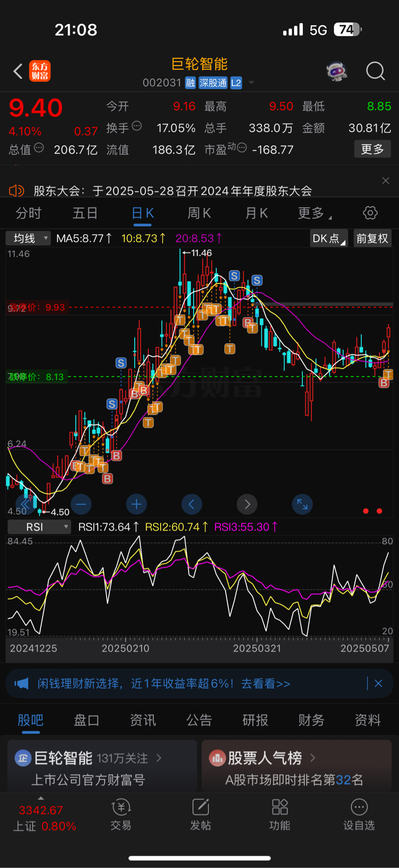399x868 pixels.
Task: Open 盘口 tab
Action: (x=87, y=720)
